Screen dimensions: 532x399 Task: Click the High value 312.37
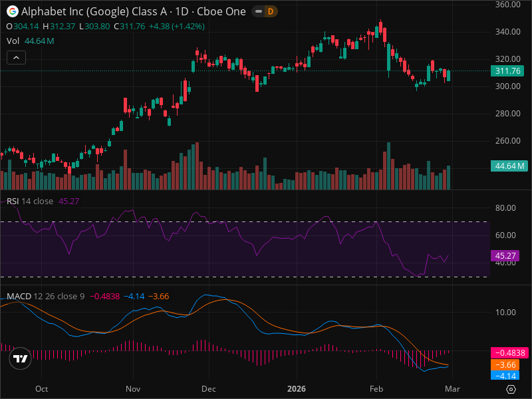click(63, 27)
